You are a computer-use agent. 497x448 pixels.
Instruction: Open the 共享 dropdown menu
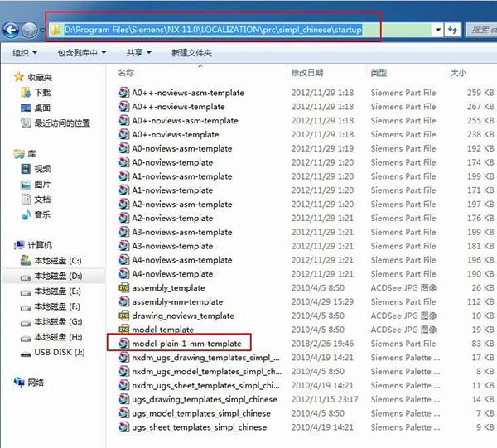[138, 53]
